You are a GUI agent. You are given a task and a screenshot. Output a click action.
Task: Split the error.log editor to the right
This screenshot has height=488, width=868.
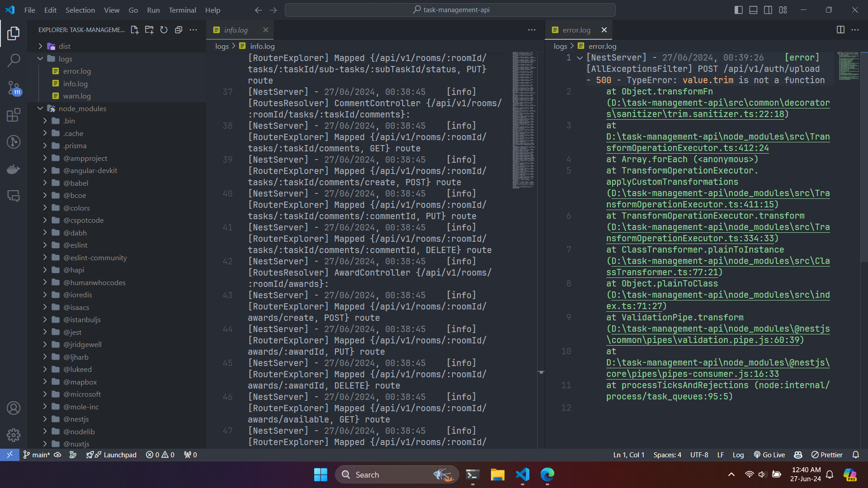click(x=840, y=30)
